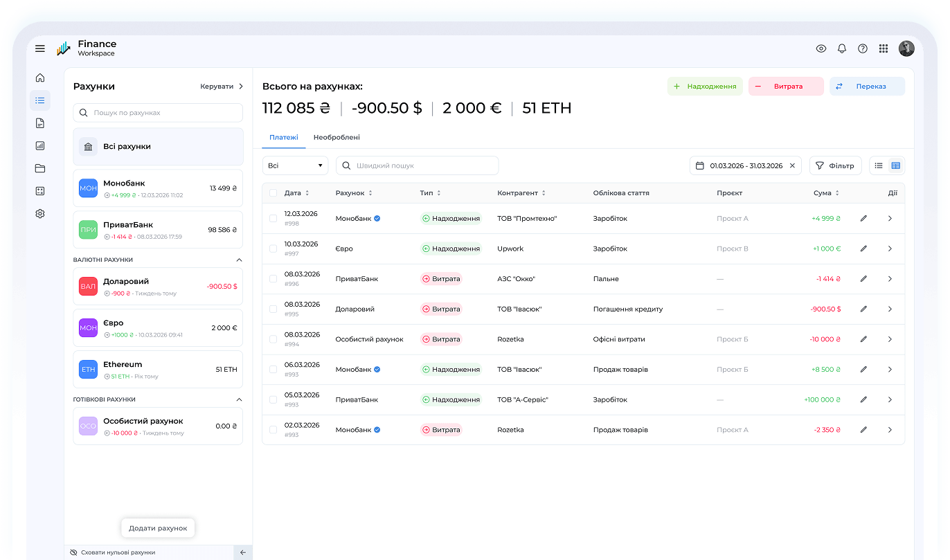This screenshot has width=950, height=560.
Task: Collapse the ВАЛЮТНІ РАХУНКИ section
Action: pyautogui.click(x=239, y=260)
